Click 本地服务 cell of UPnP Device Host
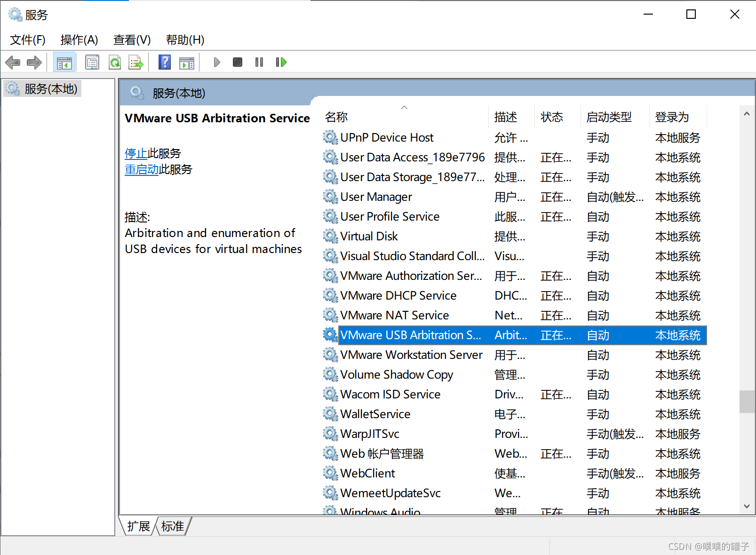The width and height of the screenshot is (756, 555). point(678,137)
